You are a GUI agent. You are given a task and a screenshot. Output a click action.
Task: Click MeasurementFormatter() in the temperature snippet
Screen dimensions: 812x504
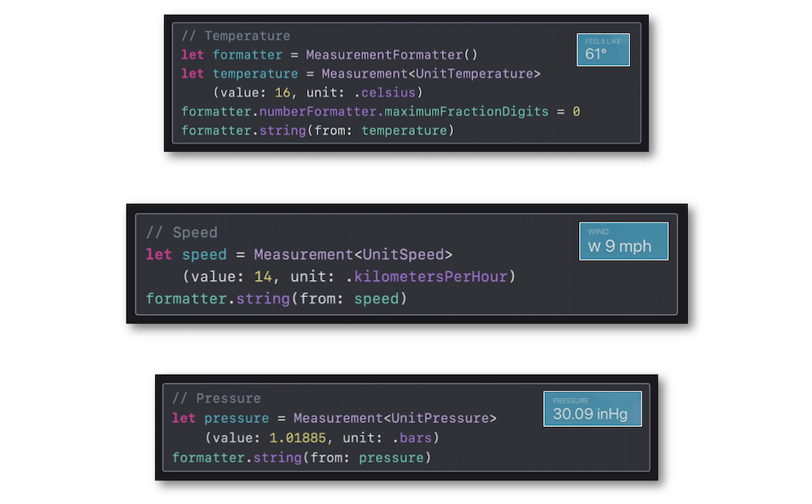pos(391,55)
